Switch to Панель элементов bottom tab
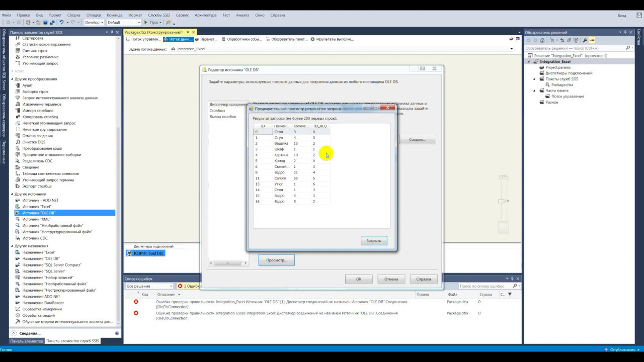 [x=27, y=341]
